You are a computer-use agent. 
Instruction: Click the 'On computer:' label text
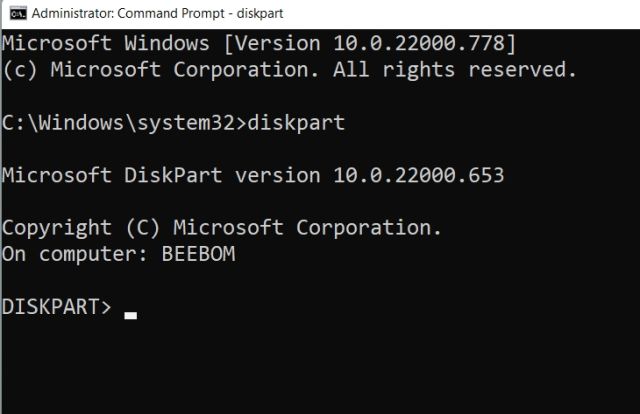coord(75,254)
